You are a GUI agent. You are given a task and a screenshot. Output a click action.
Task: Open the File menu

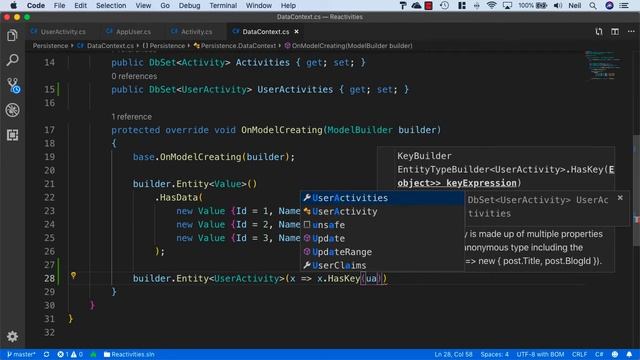tap(60, 5)
